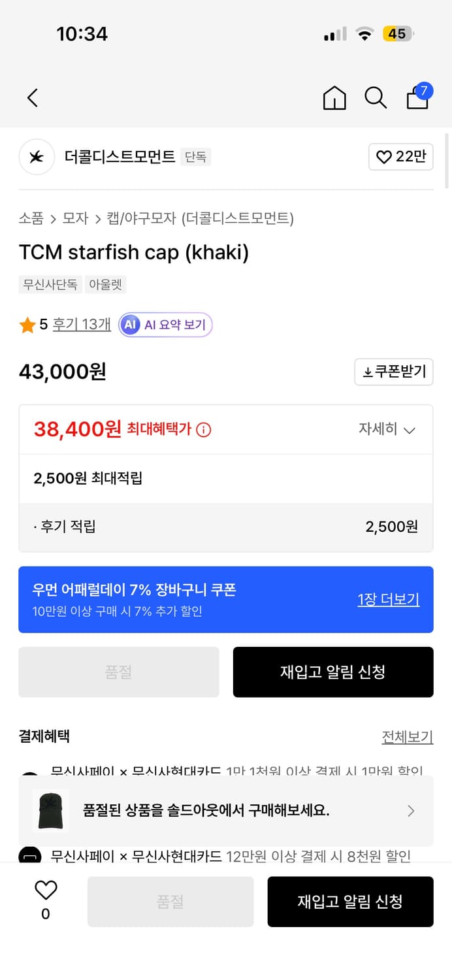
Task: Open the 더콜디스트모먼트 brand logo
Action: pyautogui.click(x=37, y=157)
